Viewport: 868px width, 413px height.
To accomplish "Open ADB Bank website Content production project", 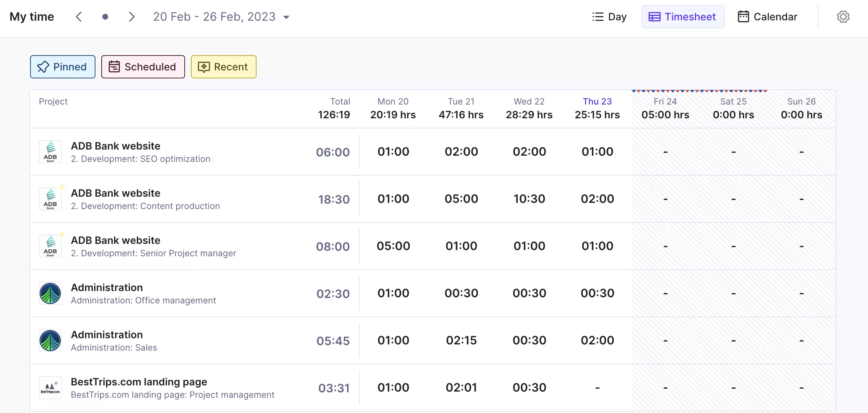I will point(145,199).
